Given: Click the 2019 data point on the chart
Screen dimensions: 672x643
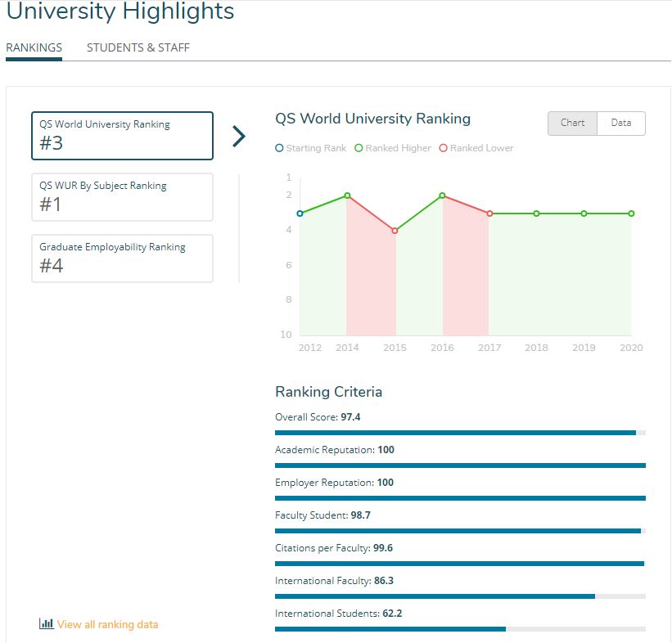Looking at the screenshot, I should [x=584, y=214].
